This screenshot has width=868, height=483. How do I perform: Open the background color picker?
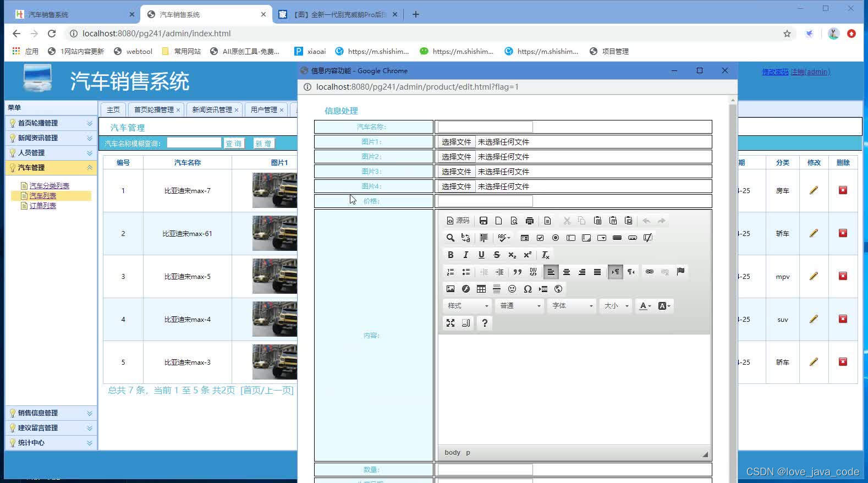coord(664,306)
